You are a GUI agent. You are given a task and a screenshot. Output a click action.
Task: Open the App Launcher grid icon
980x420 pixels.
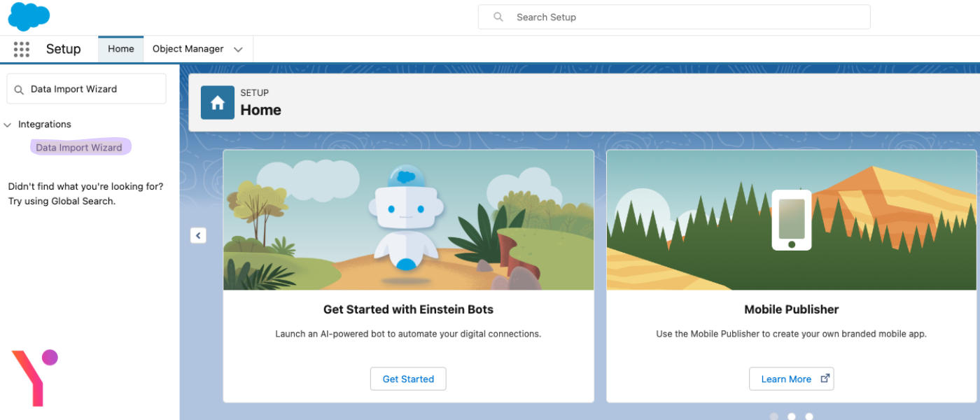[x=21, y=49]
